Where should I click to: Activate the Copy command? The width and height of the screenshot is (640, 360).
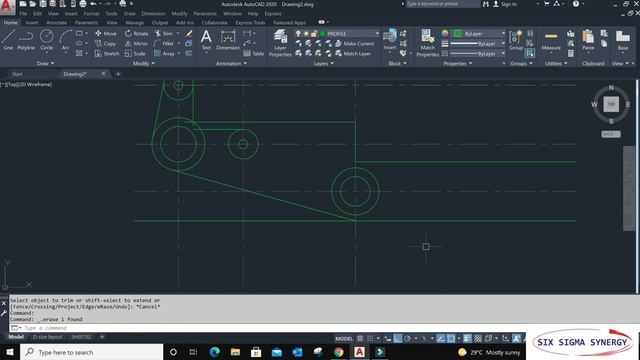coord(105,43)
